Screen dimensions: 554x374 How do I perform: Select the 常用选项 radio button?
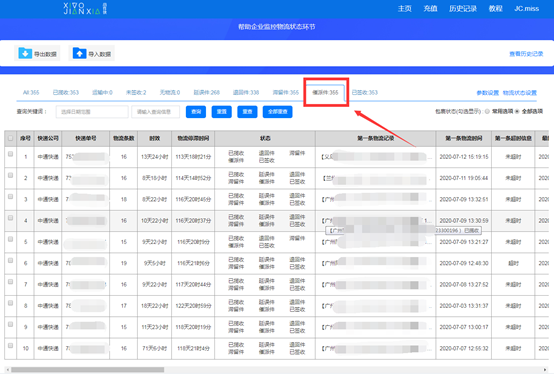click(487, 112)
